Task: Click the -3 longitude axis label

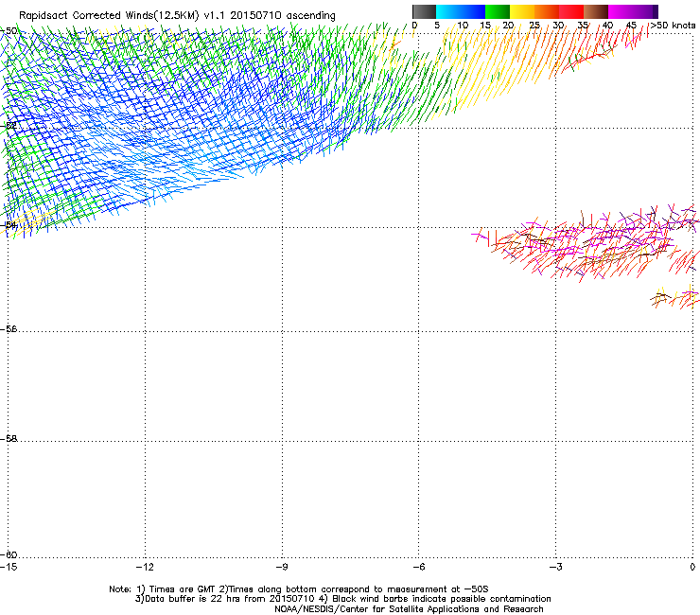Action: [555, 567]
